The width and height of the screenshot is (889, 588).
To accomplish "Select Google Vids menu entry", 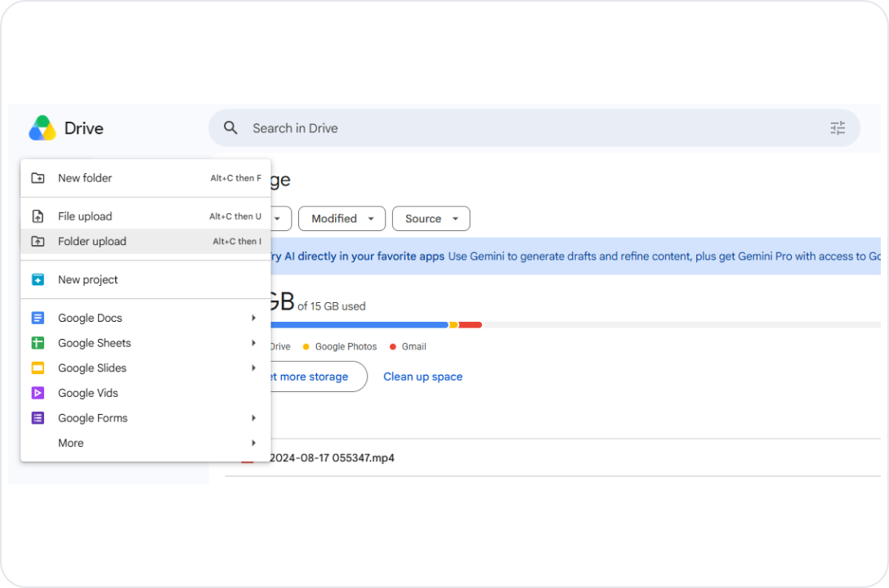I will point(145,393).
